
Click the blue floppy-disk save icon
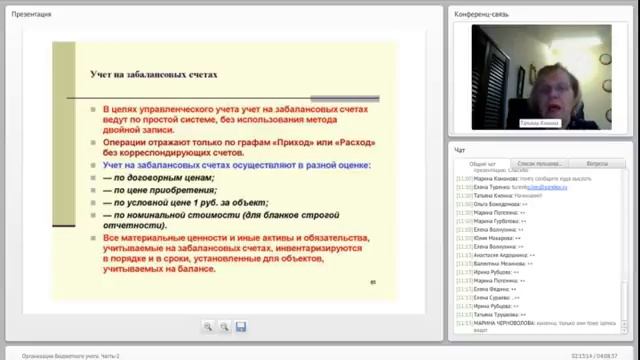[241, 327]
